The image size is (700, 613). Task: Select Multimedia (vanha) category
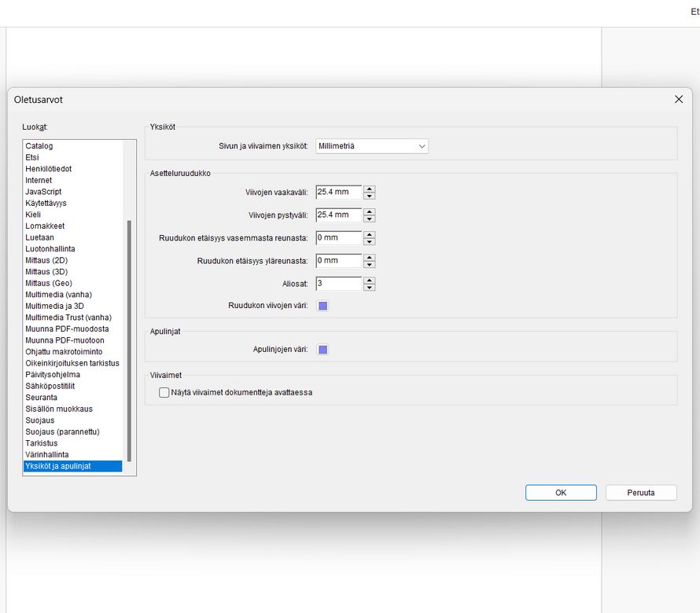[73, 295]
